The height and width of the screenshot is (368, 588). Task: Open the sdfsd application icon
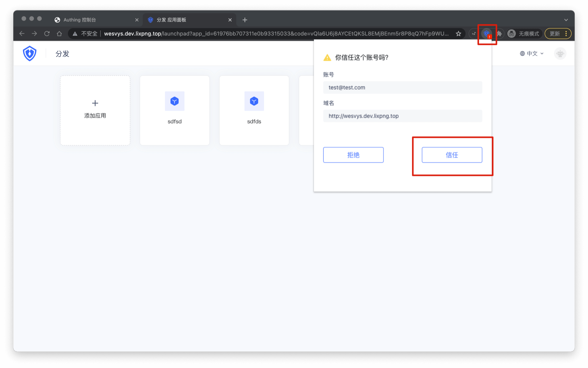(175, 101)
